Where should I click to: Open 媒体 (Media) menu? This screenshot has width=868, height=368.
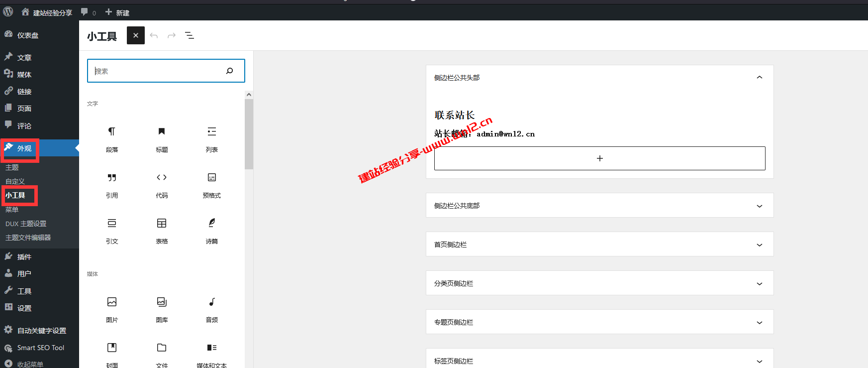(39, 74)
